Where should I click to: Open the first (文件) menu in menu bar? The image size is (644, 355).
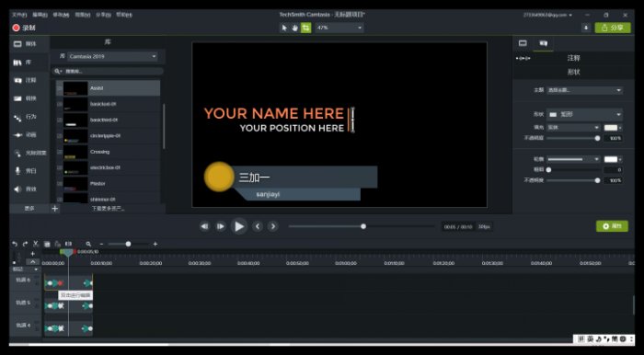point(19,15)
